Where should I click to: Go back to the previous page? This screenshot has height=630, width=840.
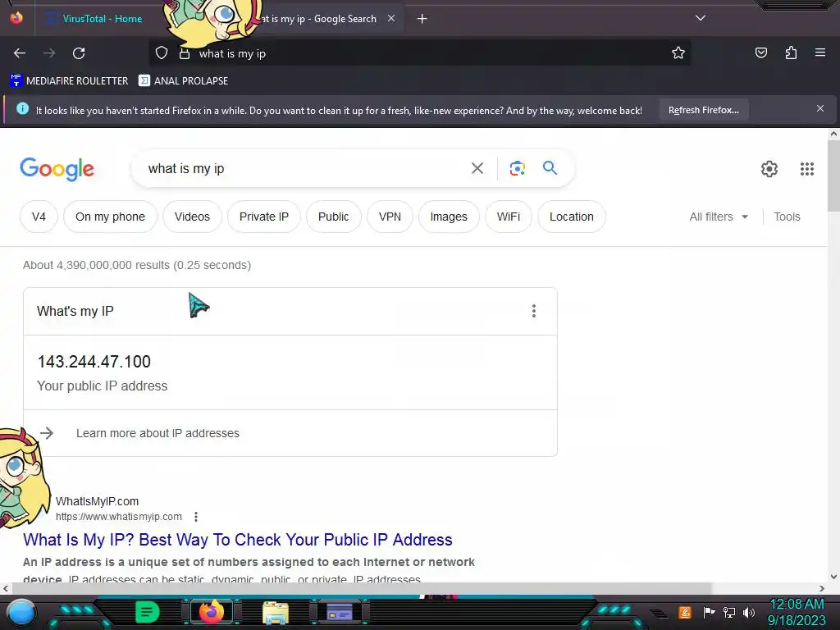pos(20,53)
